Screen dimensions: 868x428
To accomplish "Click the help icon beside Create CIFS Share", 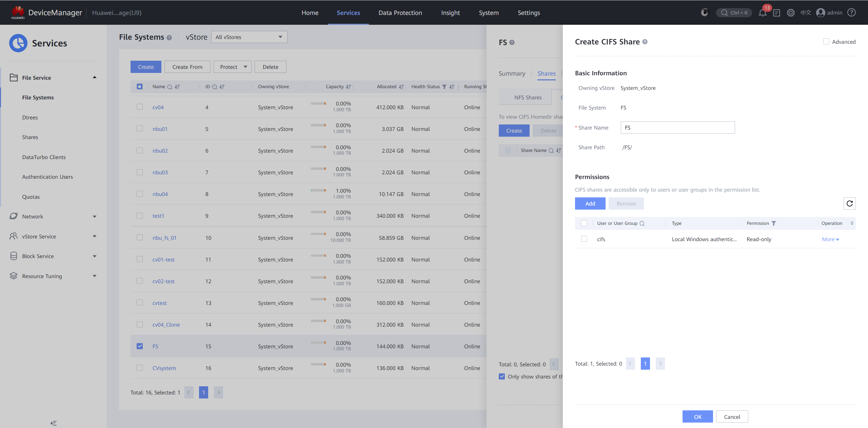I will coord(645,42).
